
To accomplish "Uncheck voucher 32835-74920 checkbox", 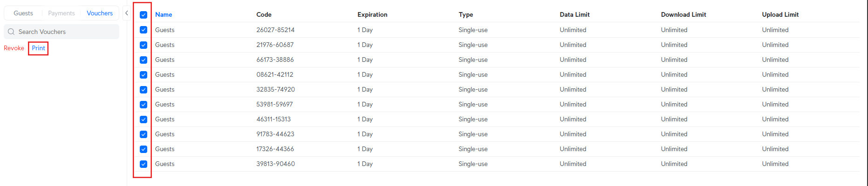I will point(144,90).
